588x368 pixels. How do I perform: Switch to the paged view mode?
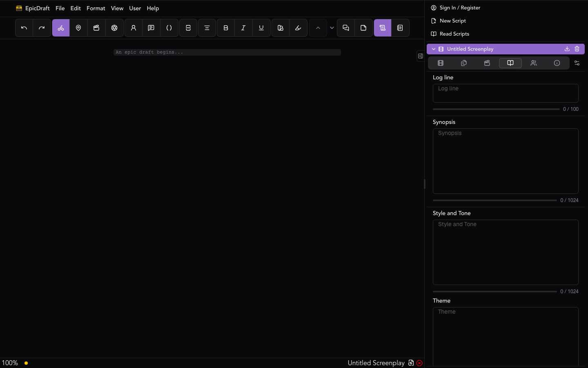(x=400, y=28)
